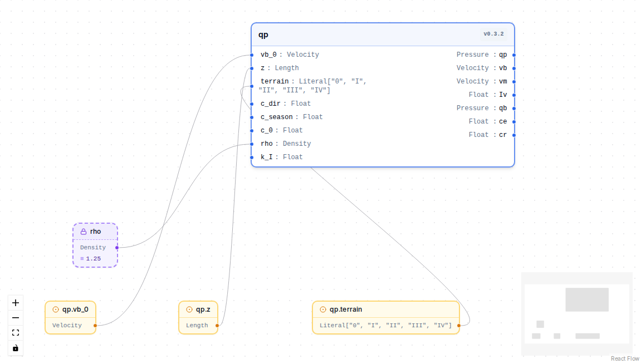Click the fit view icon
This screenshot has width=641, height=364.
click(x=16, y=333)
